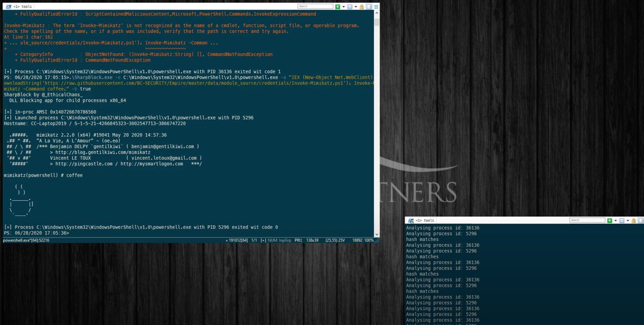
Task: Click the '18892' PID status entry
Action: click(357, 240)
